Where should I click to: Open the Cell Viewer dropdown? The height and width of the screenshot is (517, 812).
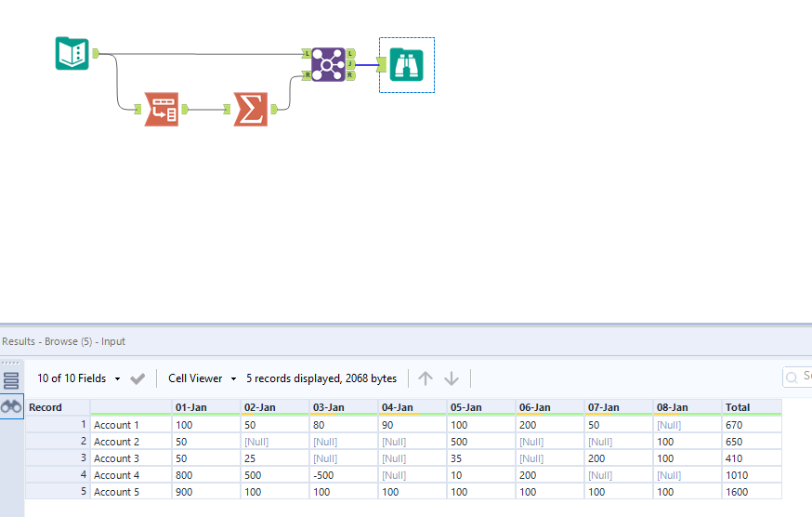(202, 378)
